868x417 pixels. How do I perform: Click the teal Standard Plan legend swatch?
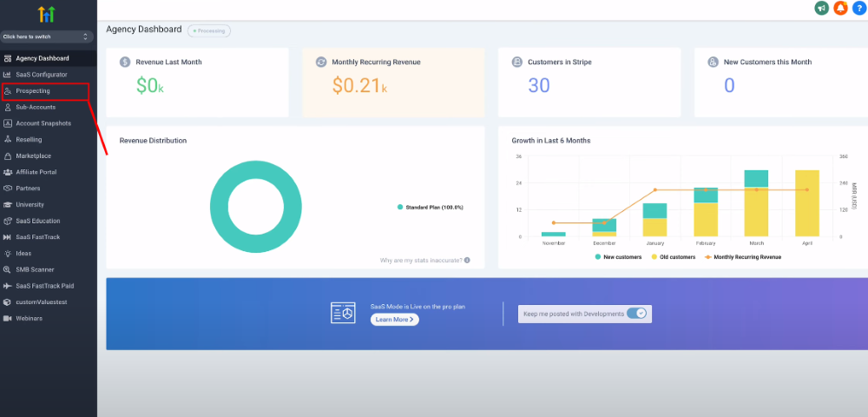[399, 207]
